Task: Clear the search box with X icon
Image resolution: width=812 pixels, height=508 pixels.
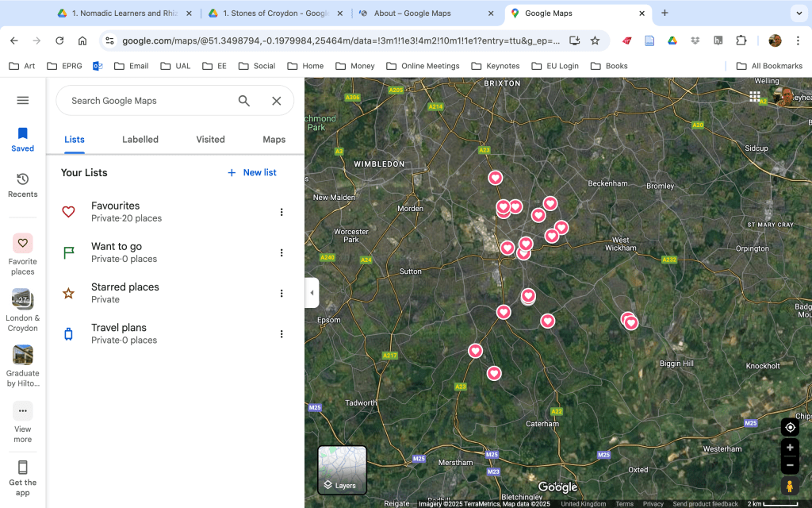Action: (x=277, y=101)
